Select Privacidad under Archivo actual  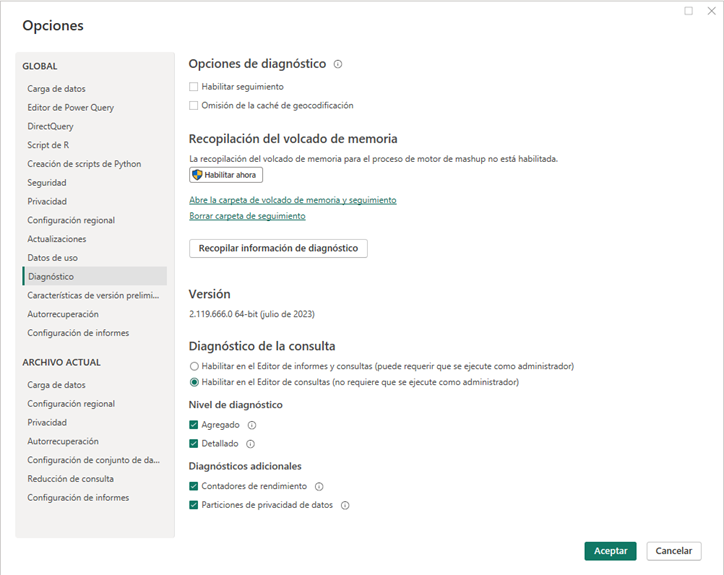coord(95,423)
